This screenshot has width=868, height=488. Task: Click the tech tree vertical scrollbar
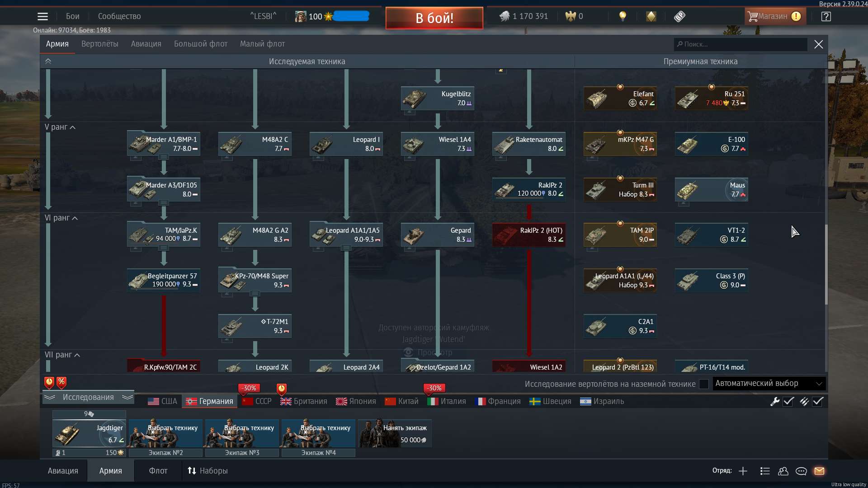(826, 264)
